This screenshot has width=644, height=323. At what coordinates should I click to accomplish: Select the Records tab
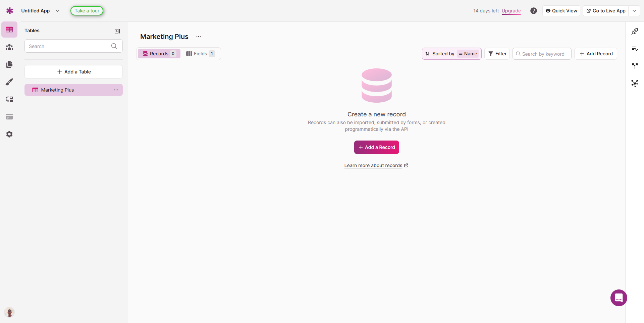(x=159, y=54)
